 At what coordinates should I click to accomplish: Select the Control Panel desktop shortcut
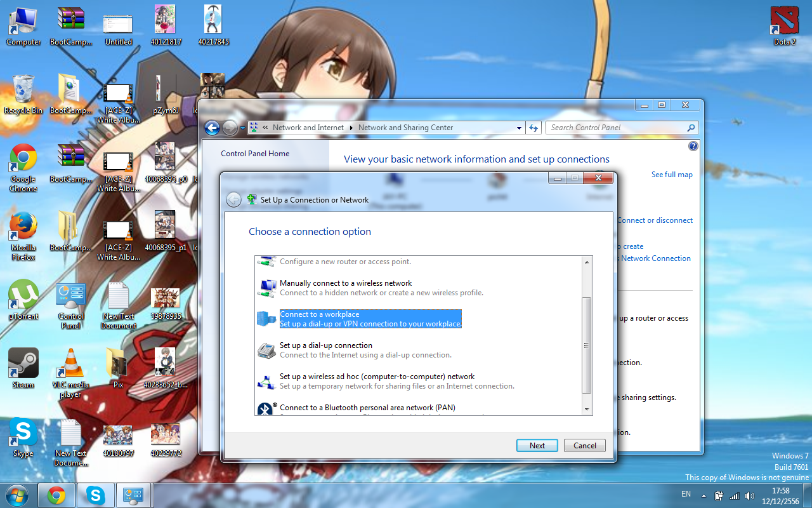[70, 305]
